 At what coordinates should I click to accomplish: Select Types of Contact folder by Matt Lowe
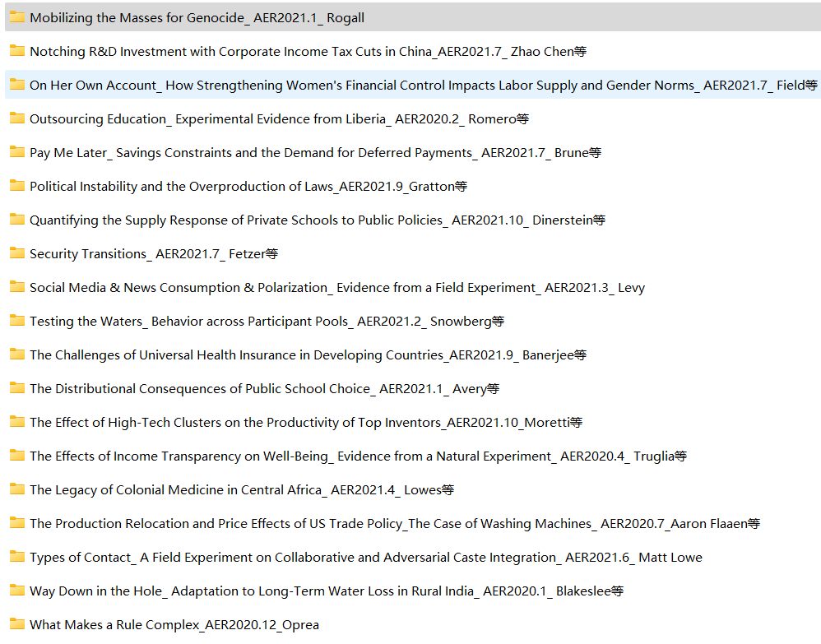[x=366, y=557]
